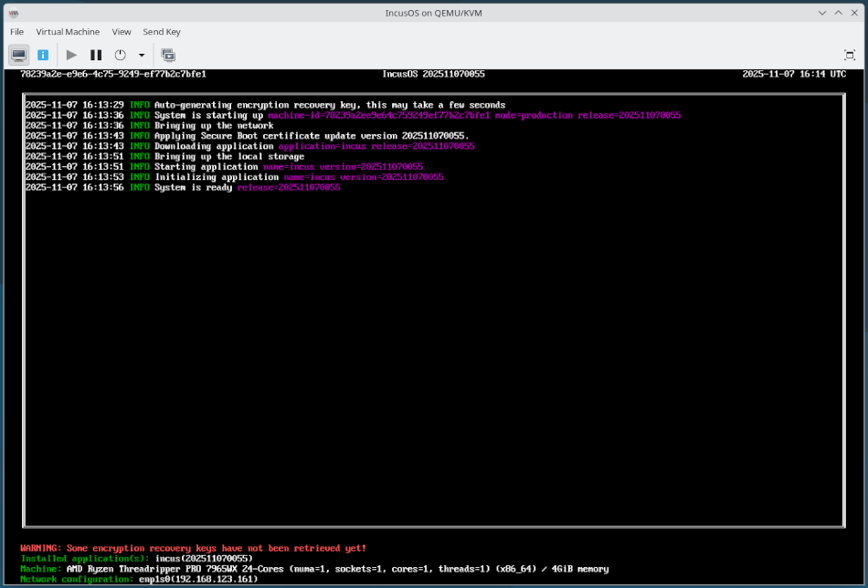Run the virtual machine using play icon
The width and height of the screenshot is (868, 588).
click(71, 54)
